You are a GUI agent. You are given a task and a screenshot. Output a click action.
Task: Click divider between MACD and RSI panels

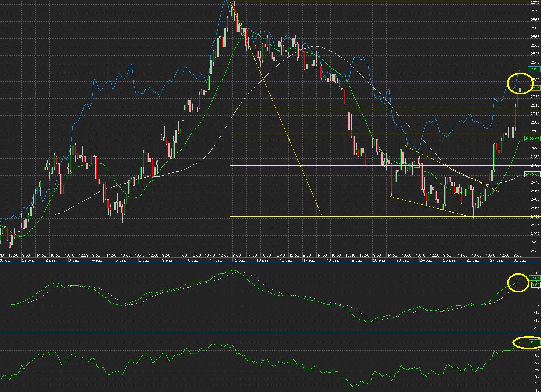[264, 332]
